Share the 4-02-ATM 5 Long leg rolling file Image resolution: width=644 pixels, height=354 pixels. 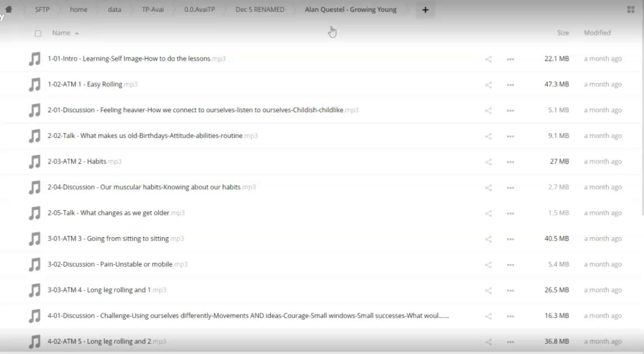(x=488, y=342)
